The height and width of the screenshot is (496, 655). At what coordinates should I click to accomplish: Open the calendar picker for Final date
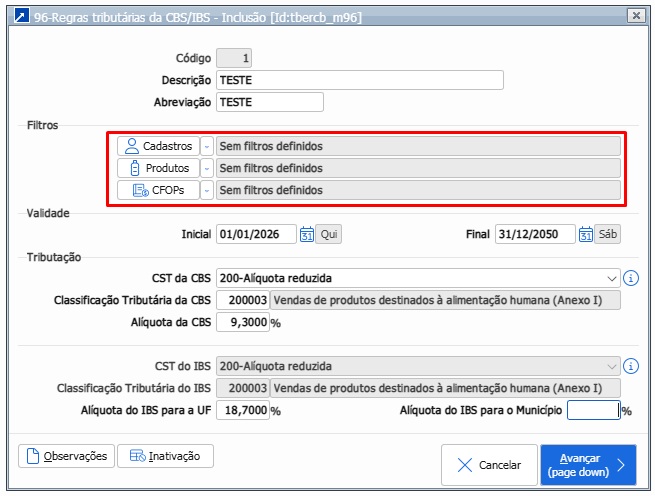click(585, 234)
